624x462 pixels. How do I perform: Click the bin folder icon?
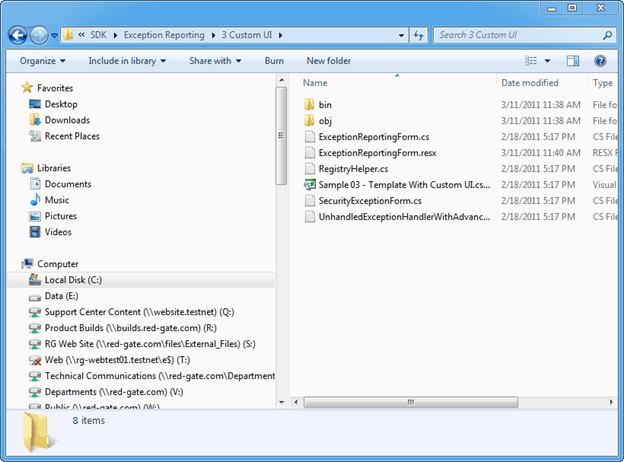tap(309, 105)
